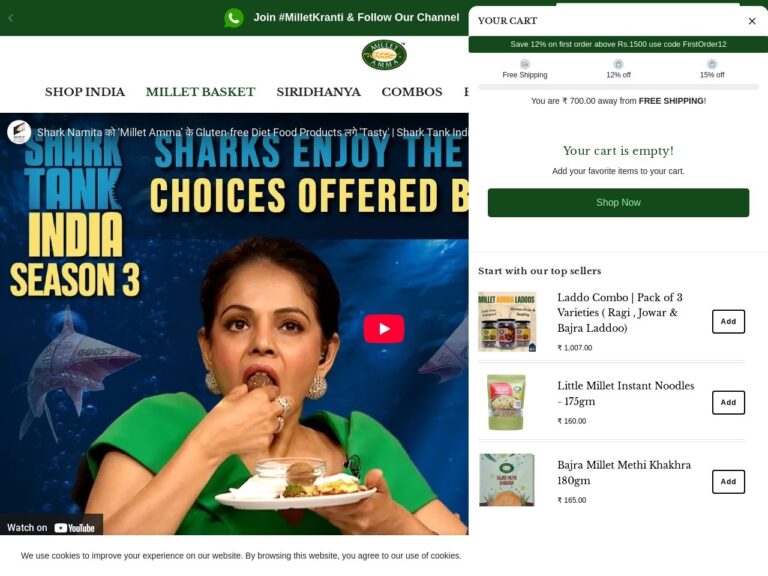The image size is (768, 576).
Task: Add Bajra Millet Methi Khakhra to cart
Action: [728, 482]
